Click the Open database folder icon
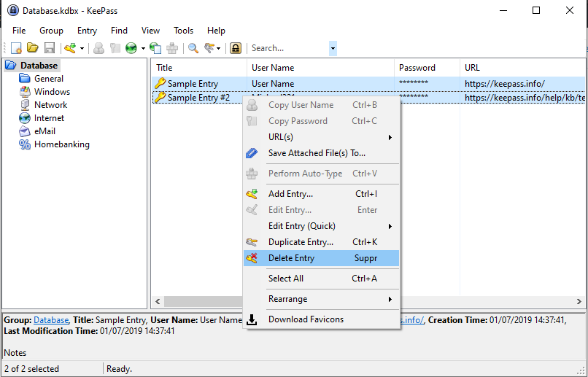 [33, 48]
